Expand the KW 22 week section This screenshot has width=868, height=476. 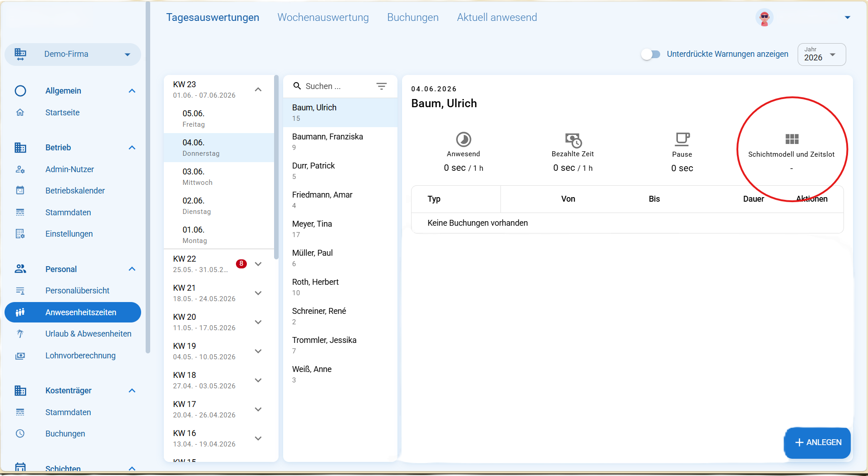258,264
